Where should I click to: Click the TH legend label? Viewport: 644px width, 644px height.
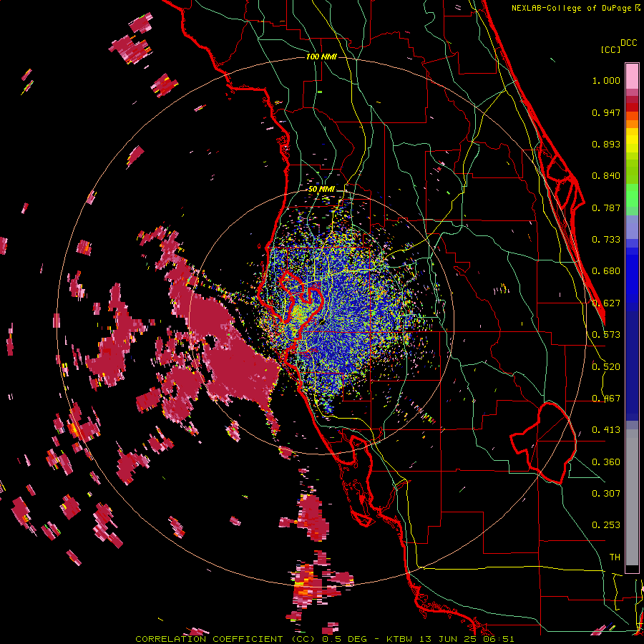click(615, 557)
